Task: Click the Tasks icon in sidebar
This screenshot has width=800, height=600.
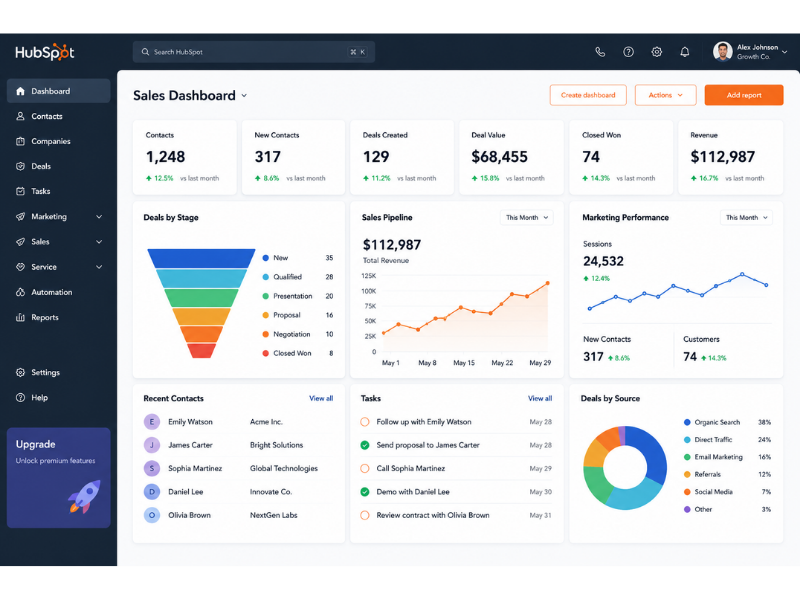Action: [x=20, y=191]
